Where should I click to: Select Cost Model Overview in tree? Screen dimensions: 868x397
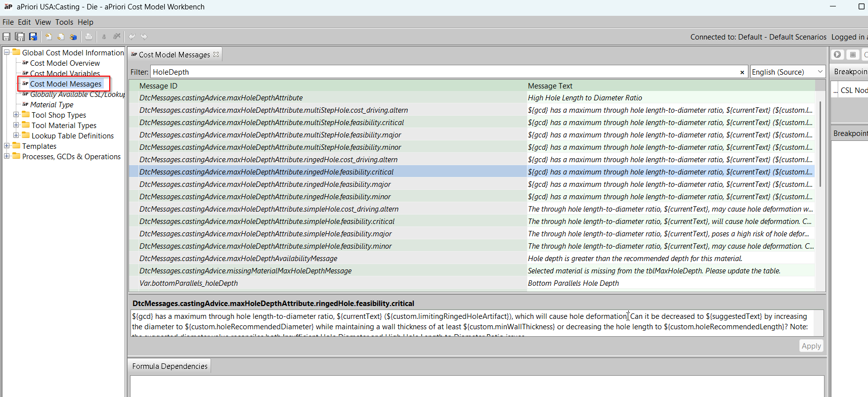pyautogui.click(x=65, y=63)
